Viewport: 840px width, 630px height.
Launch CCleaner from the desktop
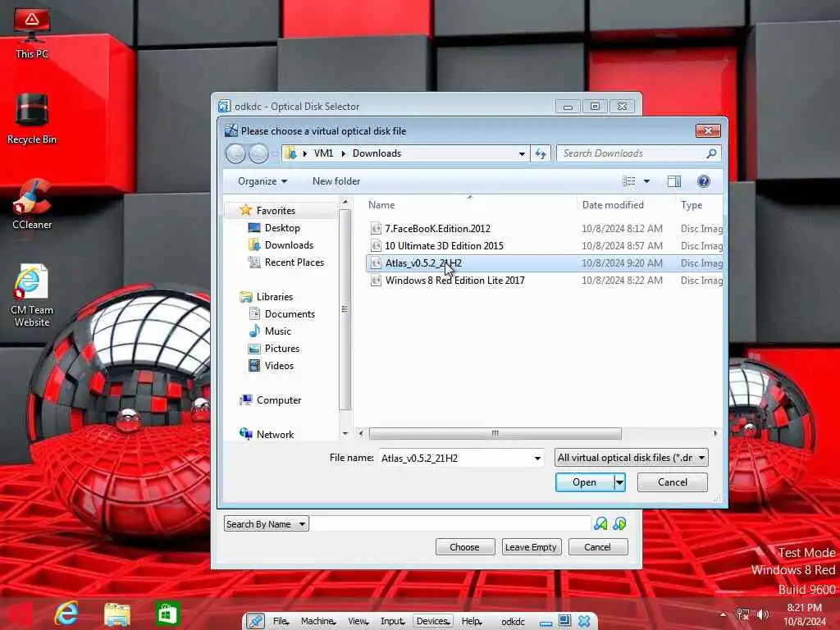[32, 204]
